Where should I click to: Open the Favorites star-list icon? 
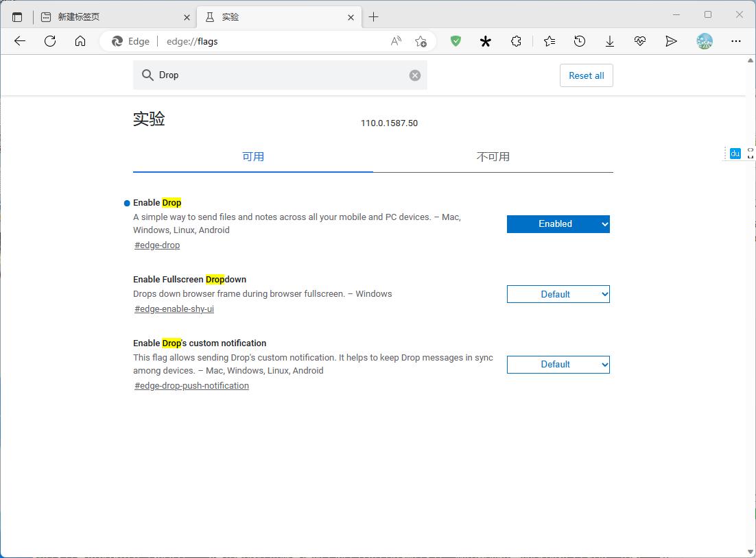pos(549,41)
